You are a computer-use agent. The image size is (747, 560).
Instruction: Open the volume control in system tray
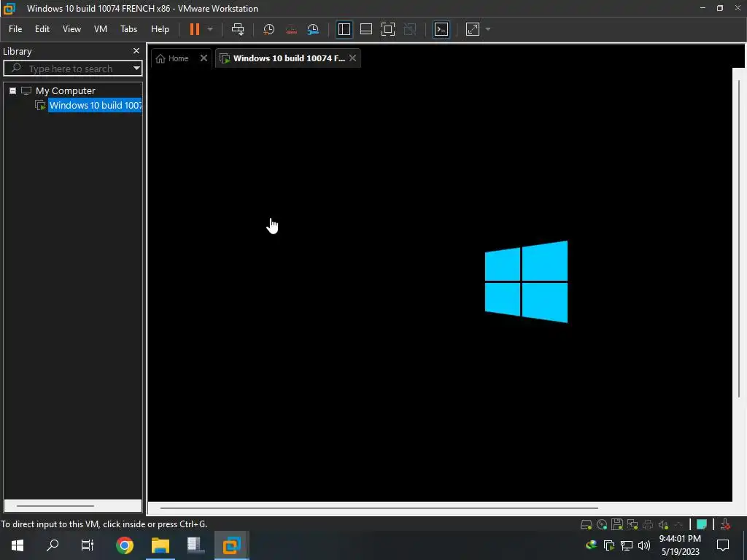[x=644, y=545]
